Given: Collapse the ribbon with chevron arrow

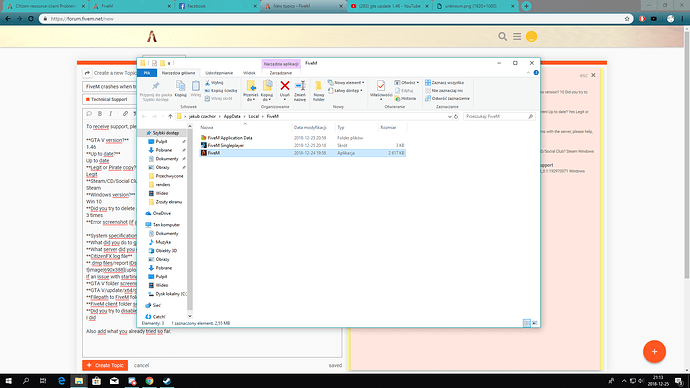Looking at the screenshot, I should point(528,73).
